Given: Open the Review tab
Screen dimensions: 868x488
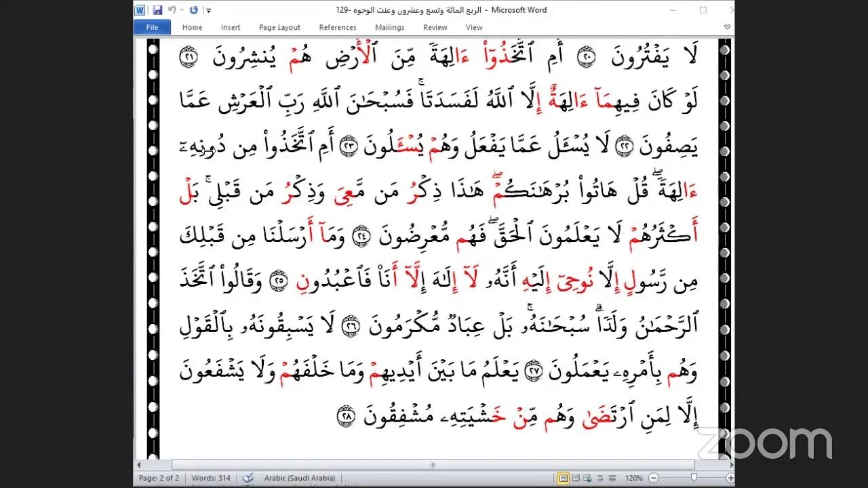Looking at the screenshot, I should 435,27.
